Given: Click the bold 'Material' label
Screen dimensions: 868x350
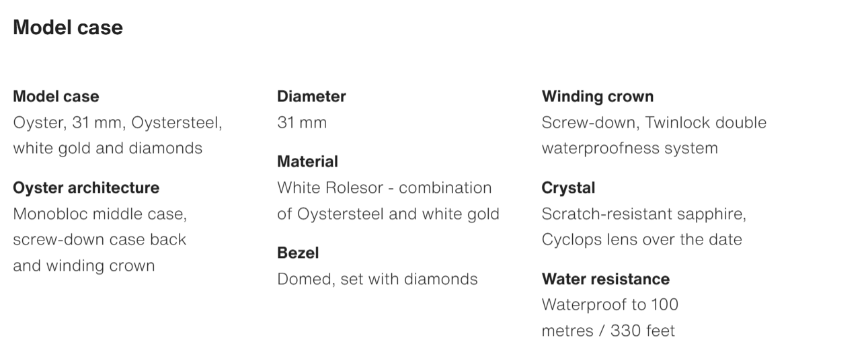Looking at the screenshot, I should [307, 161].
